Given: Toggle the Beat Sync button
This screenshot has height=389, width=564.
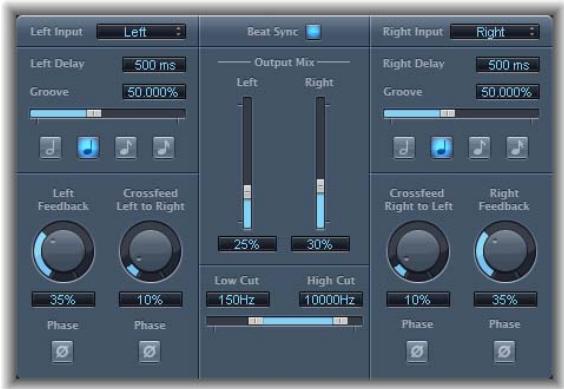Looking at the screenshot, I should (313, 32).
